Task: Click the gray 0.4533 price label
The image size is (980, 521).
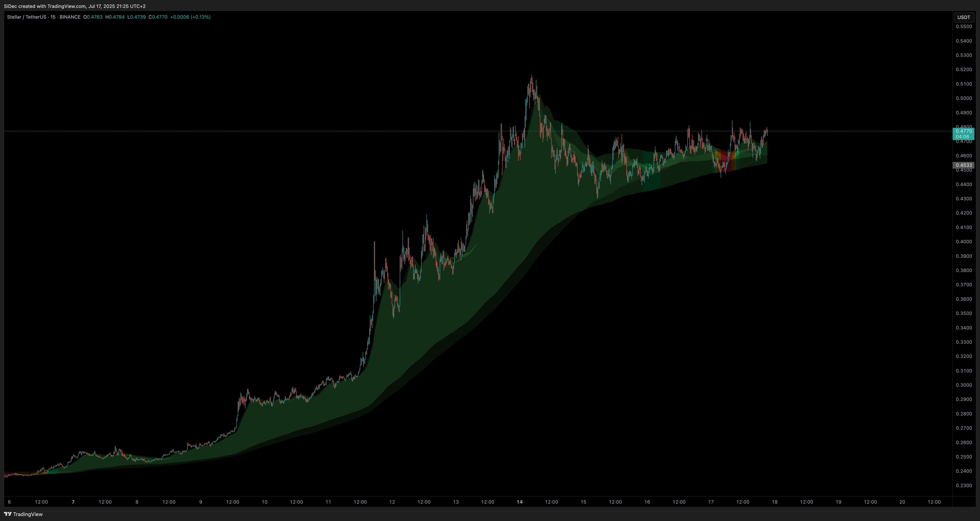Action: tap(964, 165)
